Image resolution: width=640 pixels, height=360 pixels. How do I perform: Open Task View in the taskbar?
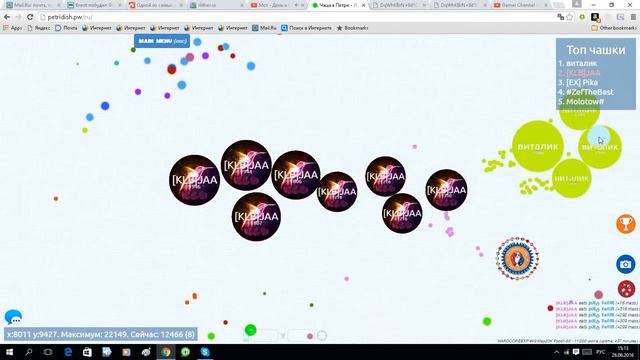48,352
